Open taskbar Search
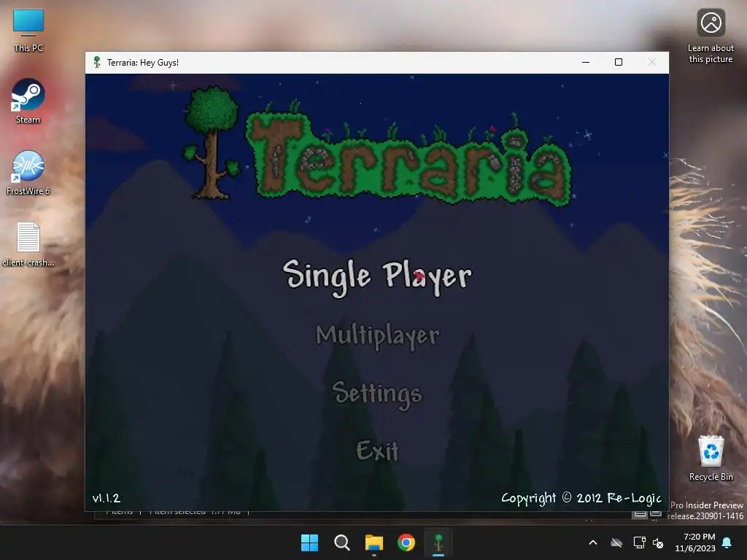The image size is (747, 560). tap(341, 542)
